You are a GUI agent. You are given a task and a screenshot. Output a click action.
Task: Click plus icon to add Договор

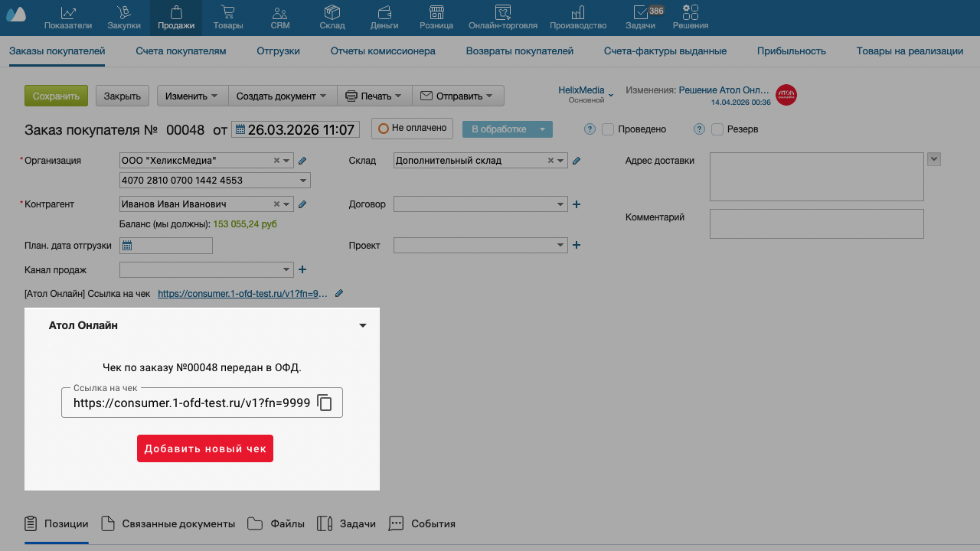pyautogui.click(x=577, y=204)
